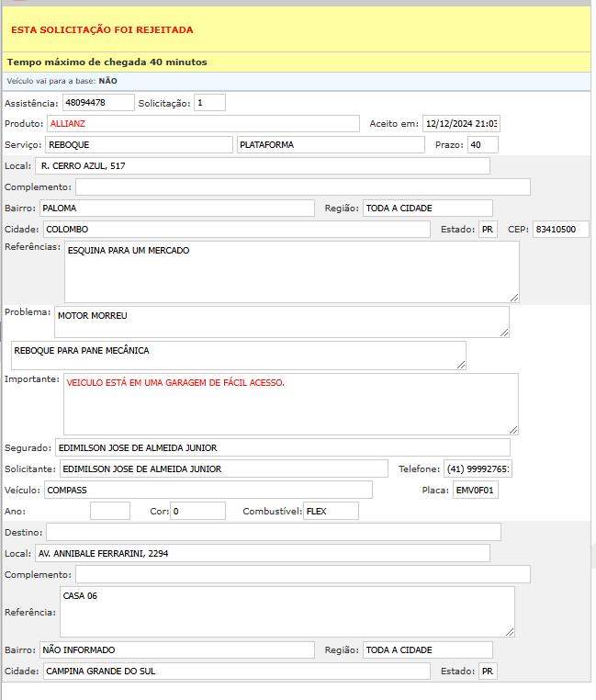Click the Telefone field (41) 99992765
Screen dimensions: 596x700
478,469
